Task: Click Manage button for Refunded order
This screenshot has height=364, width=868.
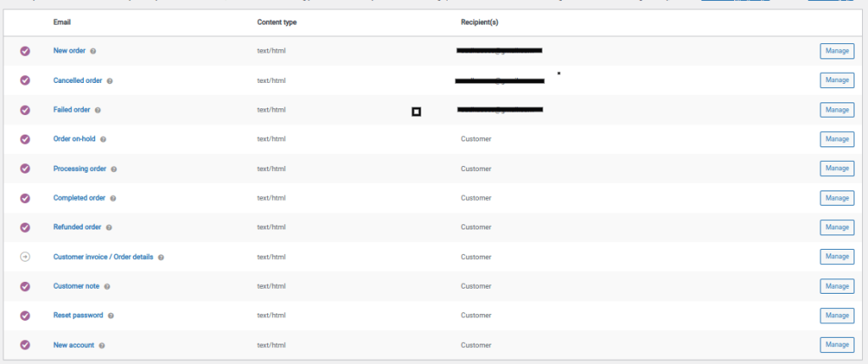Action: (x=836, y=228)
